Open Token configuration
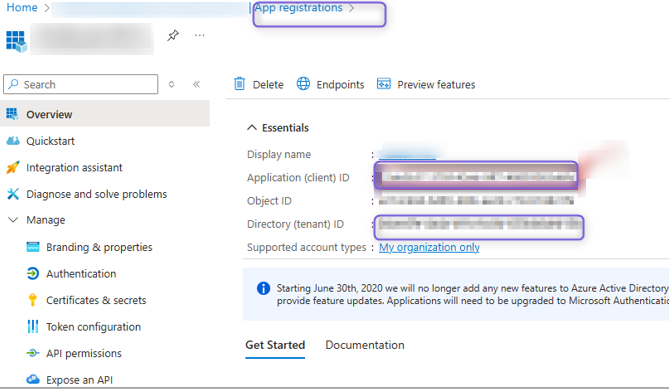The height and width of the screenshot is (389, 669). tap(93, 327)
